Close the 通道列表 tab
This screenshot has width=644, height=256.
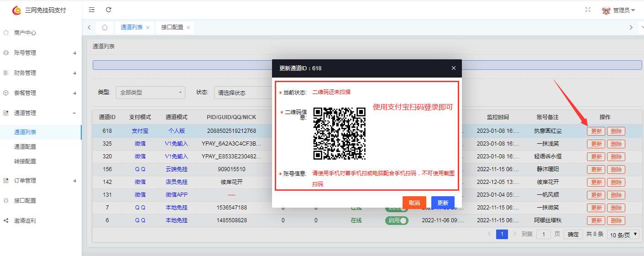147,28
